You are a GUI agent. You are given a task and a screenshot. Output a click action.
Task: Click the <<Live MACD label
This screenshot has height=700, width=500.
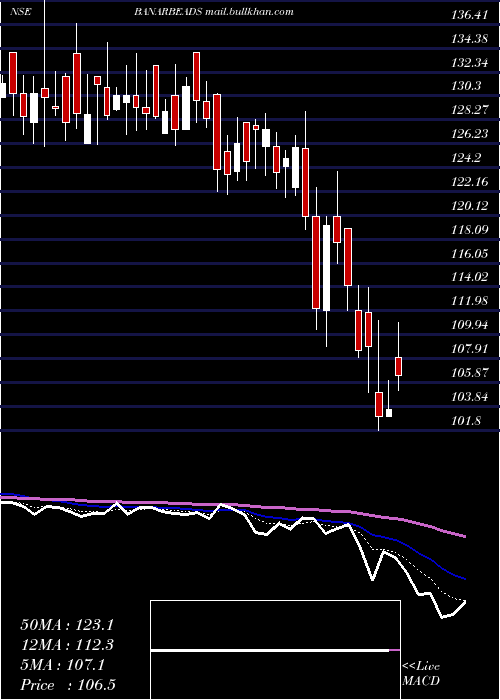pos(421,674)
